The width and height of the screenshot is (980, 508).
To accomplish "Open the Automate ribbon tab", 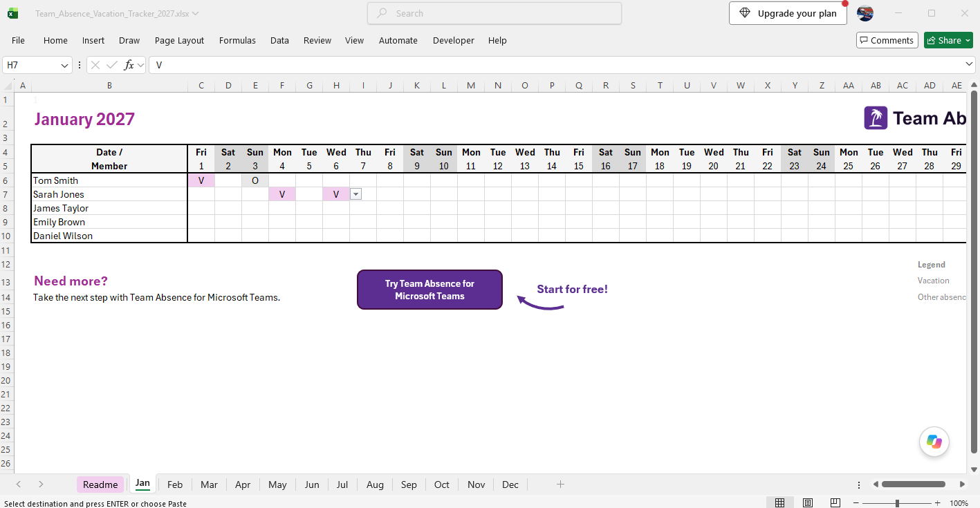I will (x=398, y=41).
